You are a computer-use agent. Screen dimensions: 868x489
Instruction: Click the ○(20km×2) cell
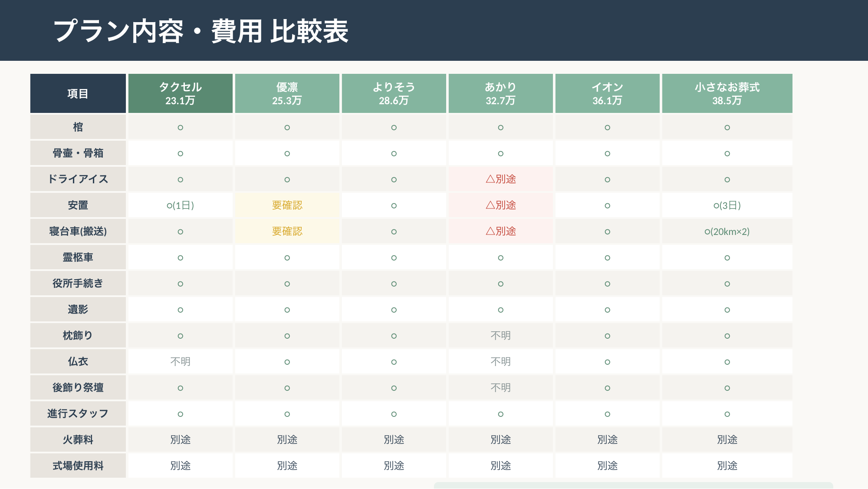(x=727, y=231)
